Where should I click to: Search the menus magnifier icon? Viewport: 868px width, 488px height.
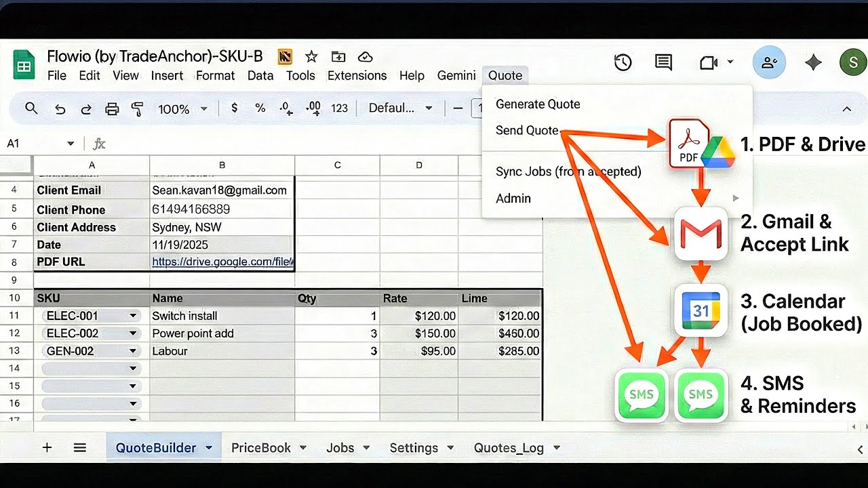click(x=31, y=108)
